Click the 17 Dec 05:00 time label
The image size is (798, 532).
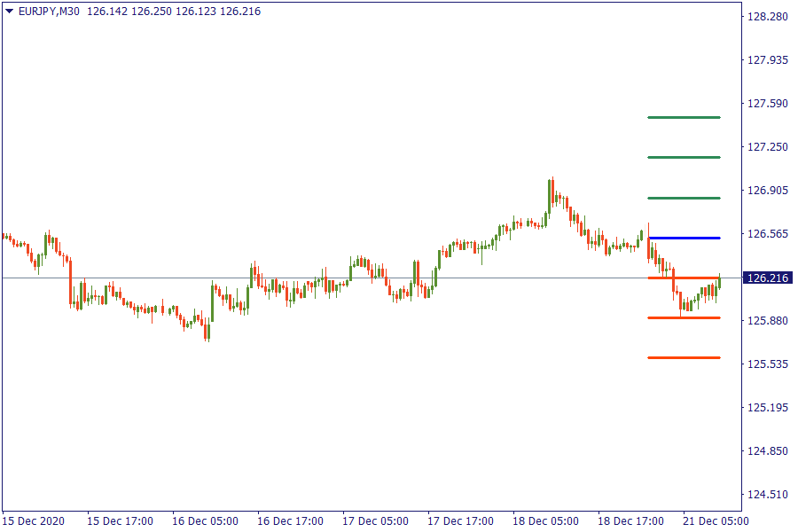tap(375, 520)
